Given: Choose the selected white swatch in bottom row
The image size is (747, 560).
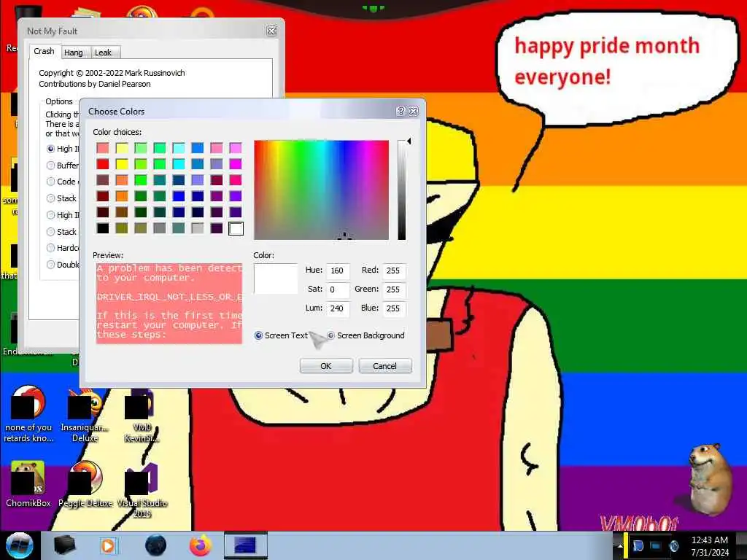Looking at the screenshot, I should point(236,228).
